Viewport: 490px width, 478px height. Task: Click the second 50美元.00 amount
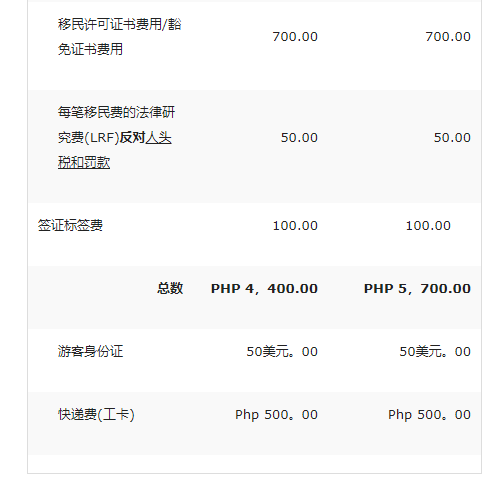[x=435, y=352]
